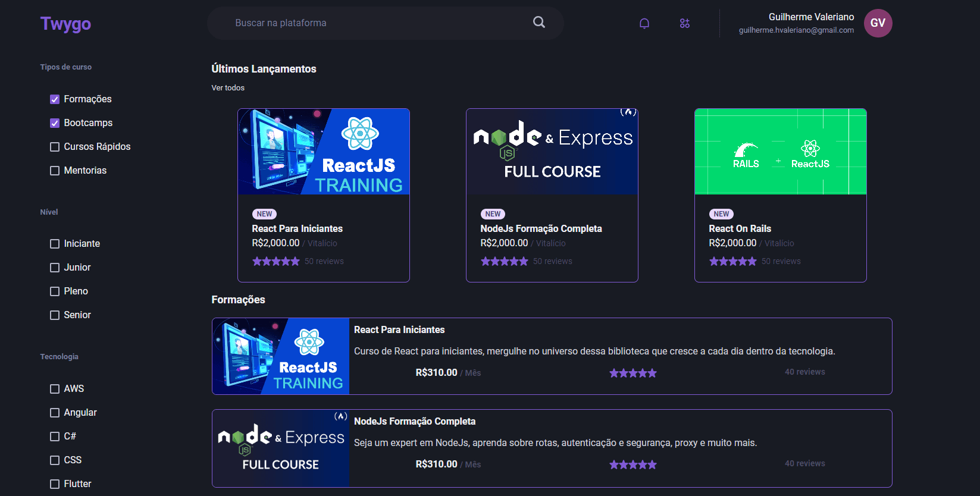Viewport: 980px width, 496px height.
Task: Click stars in NodeJs Formação Completa Formações row
Action: coord(633,464)
